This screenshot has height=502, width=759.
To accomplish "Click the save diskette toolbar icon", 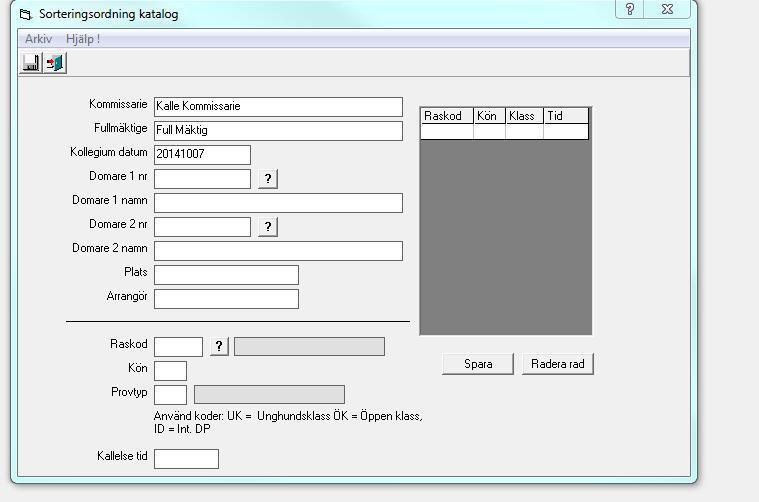I will point(30,63).
